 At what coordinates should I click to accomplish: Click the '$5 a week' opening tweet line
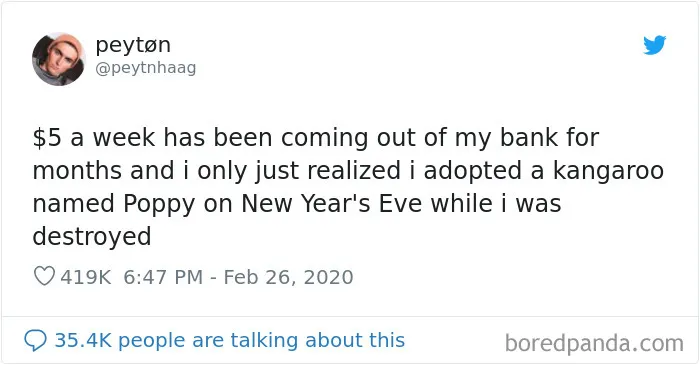[316, 137]
